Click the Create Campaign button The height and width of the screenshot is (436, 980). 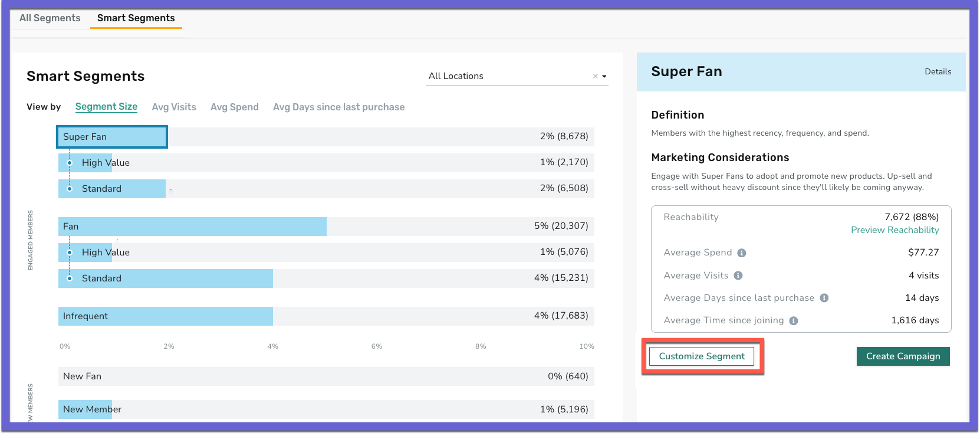[903, 356]
